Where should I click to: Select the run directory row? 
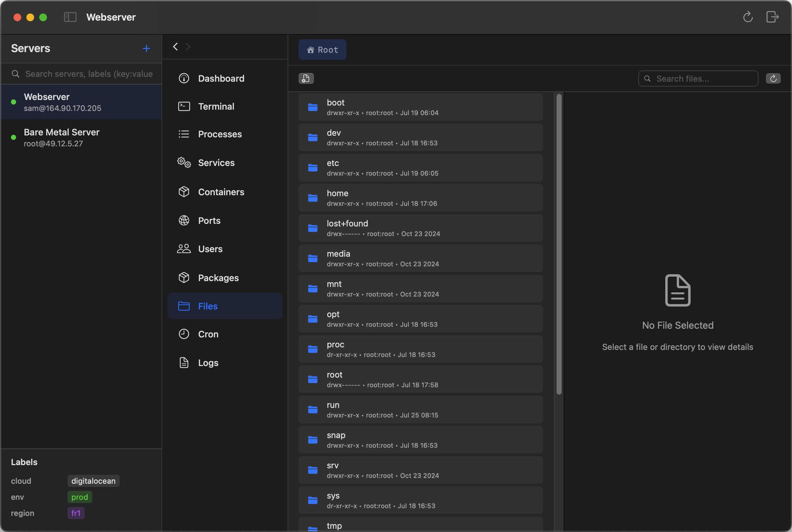(420, 409)
